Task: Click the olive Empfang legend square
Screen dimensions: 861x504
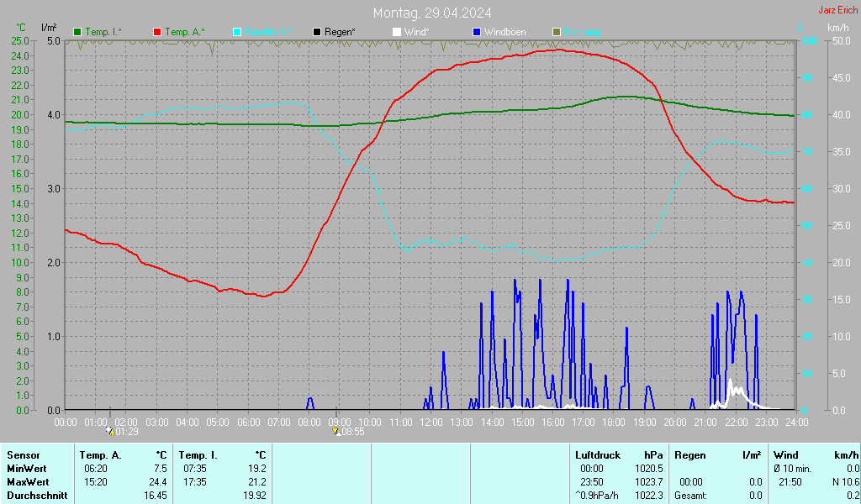Action: click(556, 32)
